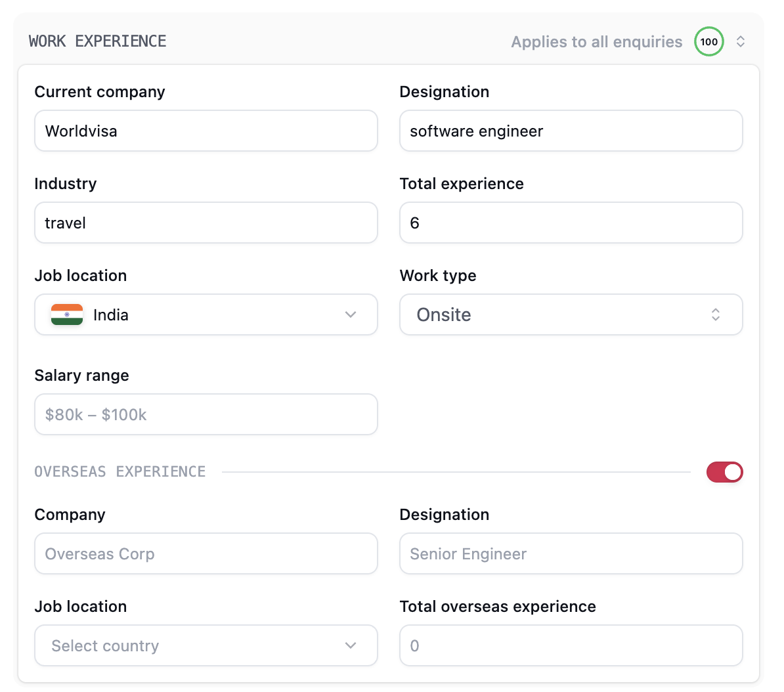
Task: Click the 'Total experience' label
Action: click(462, 184)
